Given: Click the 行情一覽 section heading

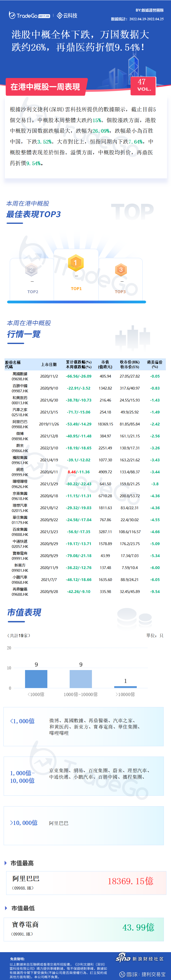Looking at the screenshot, I should tap(24, 334).
